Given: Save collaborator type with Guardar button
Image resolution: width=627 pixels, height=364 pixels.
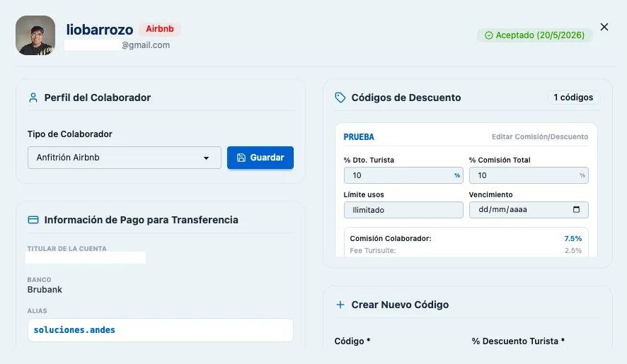Looking at the screenshot, I should [260, 158].
